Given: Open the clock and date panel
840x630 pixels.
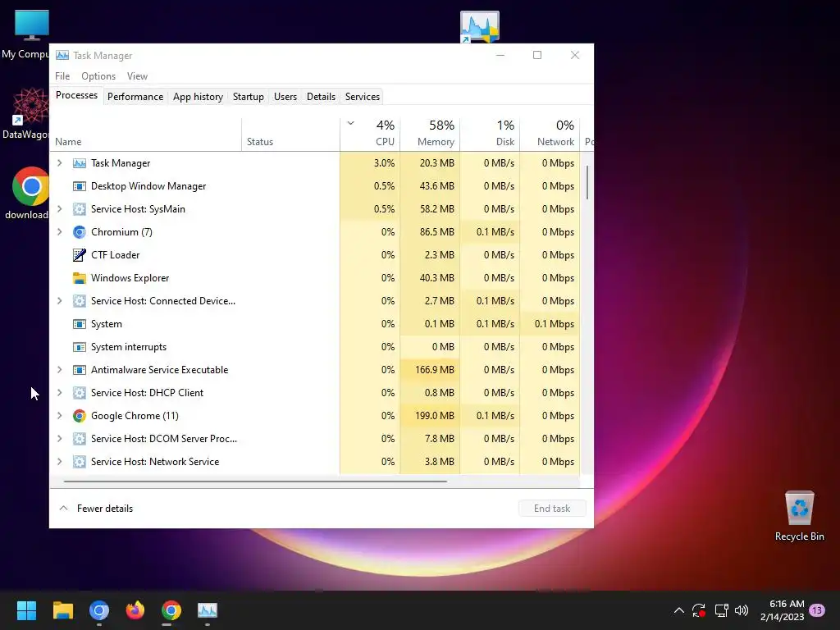Looking at the screenshot, I should coord(782,610).
